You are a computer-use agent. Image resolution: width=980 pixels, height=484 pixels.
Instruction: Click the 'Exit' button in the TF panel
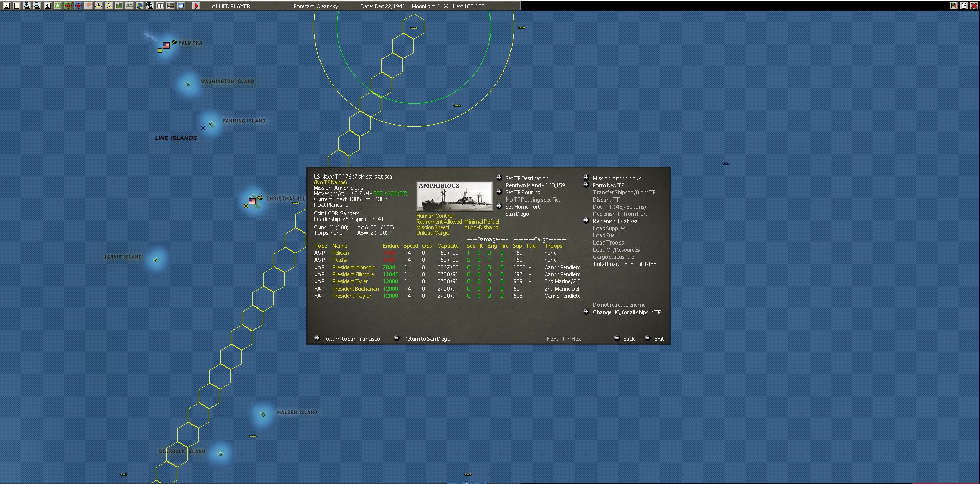(x=659, y=339)
